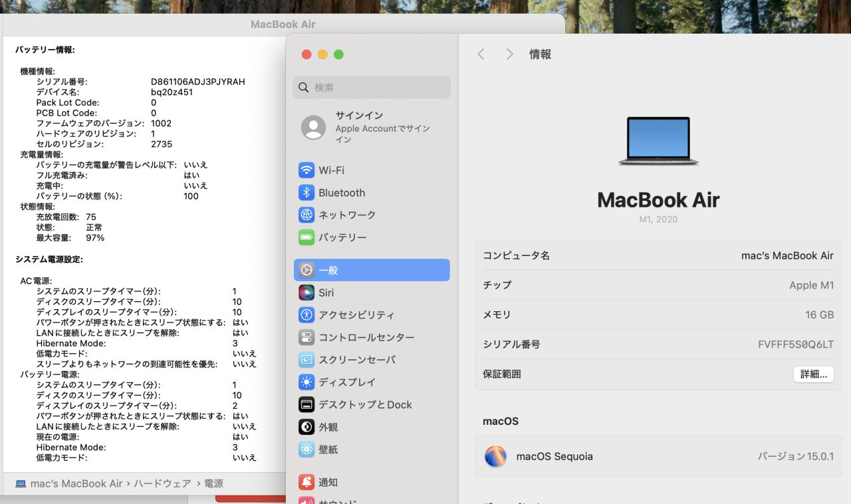Go back with the left chevron

pos(481,55)
